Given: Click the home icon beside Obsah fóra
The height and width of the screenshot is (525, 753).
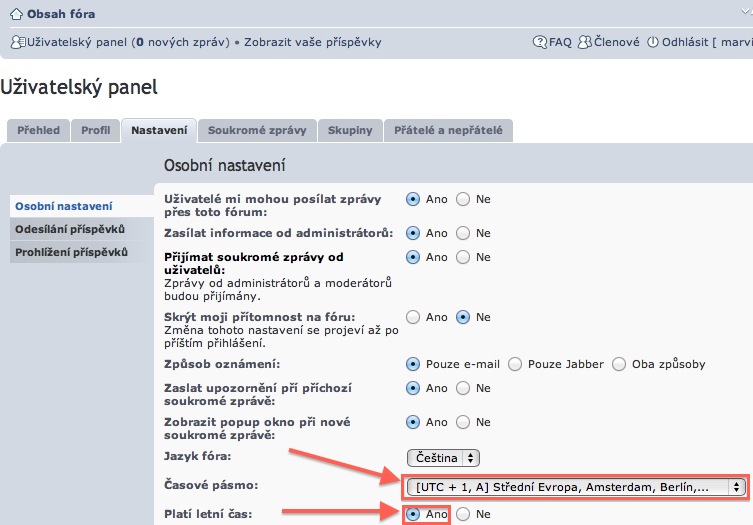Looking at the screenshot, I should (x=16, y=14).
